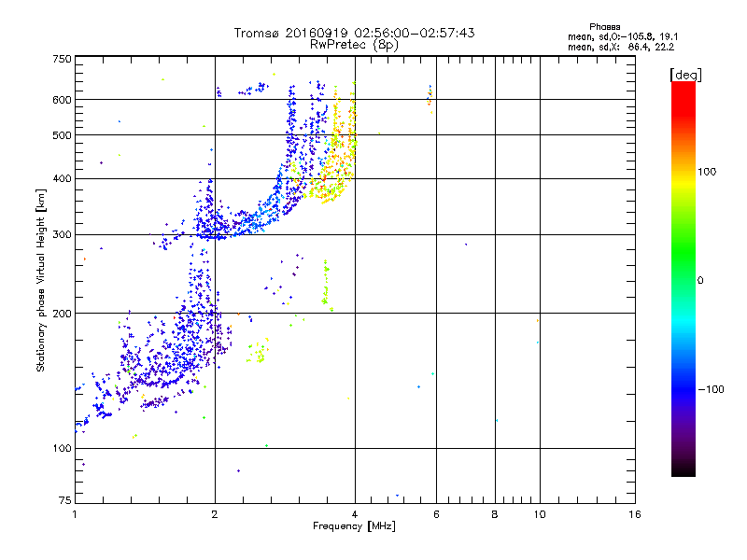Image resolution: width=747 pixels, height=560 pixels.
Task: Click the x-axis label '4'
Action: (x=355, y=514)
